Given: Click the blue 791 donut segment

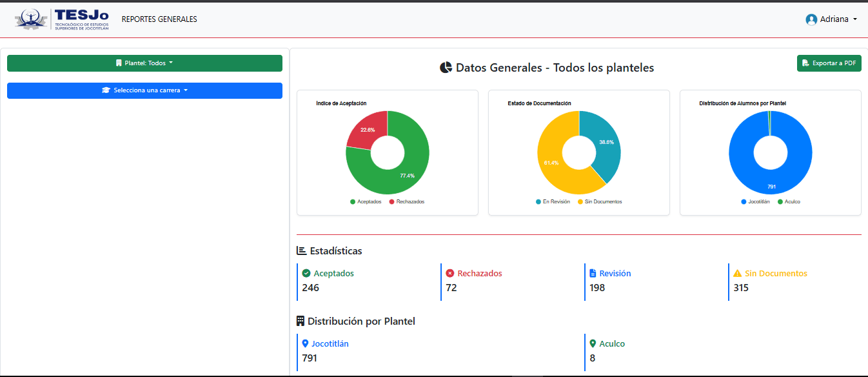Looking at the screenshot, I should [x=771, y=187].
